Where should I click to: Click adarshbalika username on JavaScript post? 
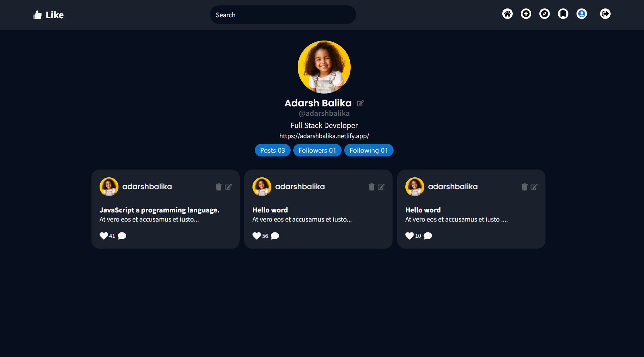[147, 186]
